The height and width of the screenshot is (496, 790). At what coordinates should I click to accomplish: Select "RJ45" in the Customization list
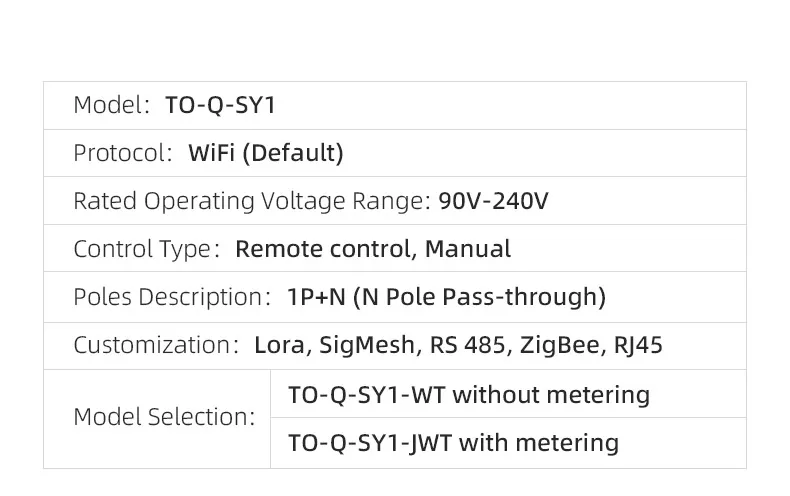(x=637, y=345)
